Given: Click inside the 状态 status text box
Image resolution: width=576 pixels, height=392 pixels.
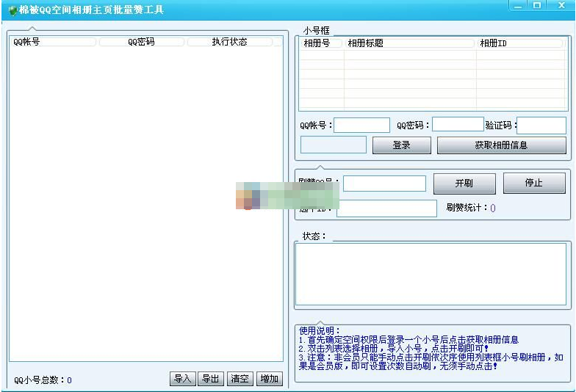Looking at the screenshot, I should tap(431, 274).
